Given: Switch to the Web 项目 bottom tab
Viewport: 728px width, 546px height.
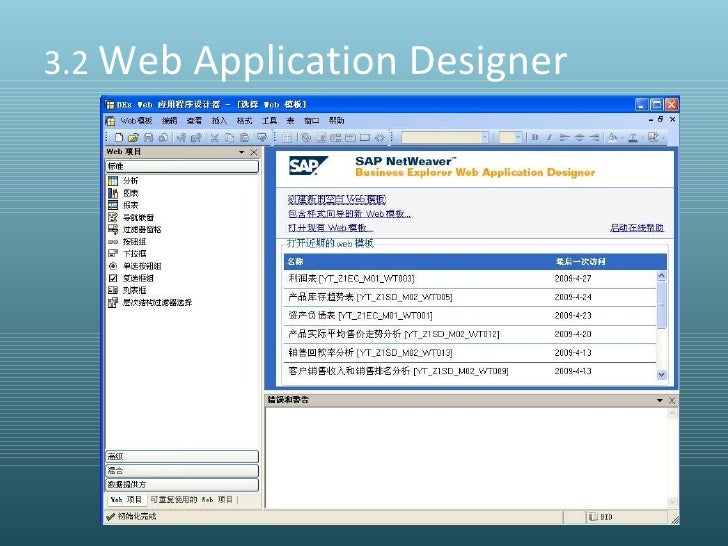Looking at the screenshot, I should tap(126, 500).
